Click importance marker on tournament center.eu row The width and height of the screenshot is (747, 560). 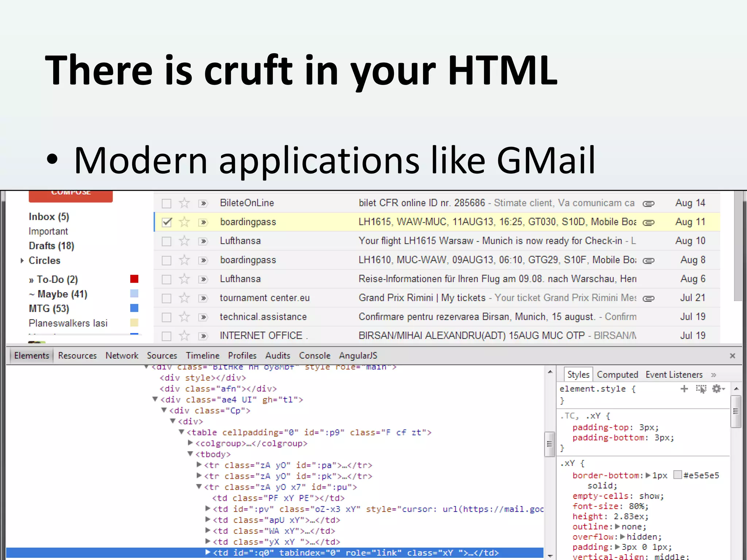(x=203, y=298)
